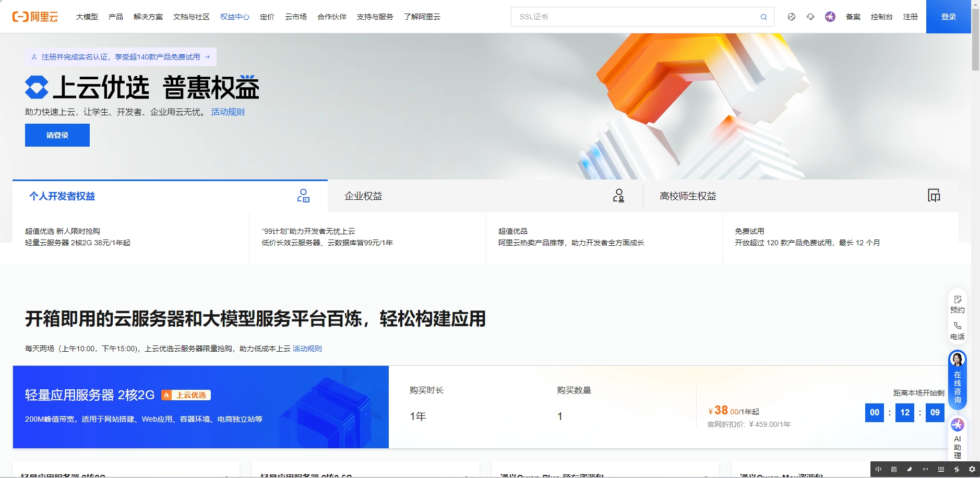Open the IME soft keyboard icon
Image resolution: width=980 pixels, height=478 pixels.
point(941,469)
